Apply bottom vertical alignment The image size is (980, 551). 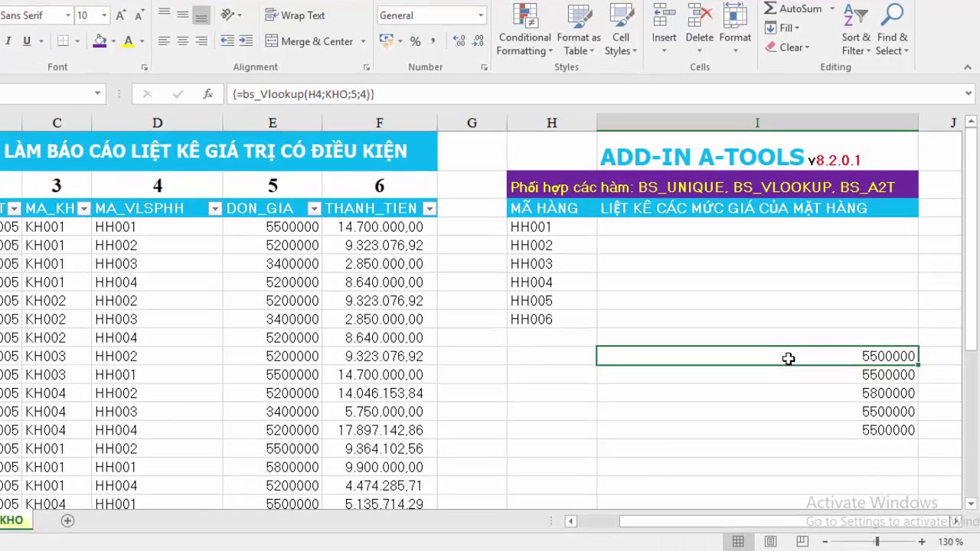click(x=201, y=15)
